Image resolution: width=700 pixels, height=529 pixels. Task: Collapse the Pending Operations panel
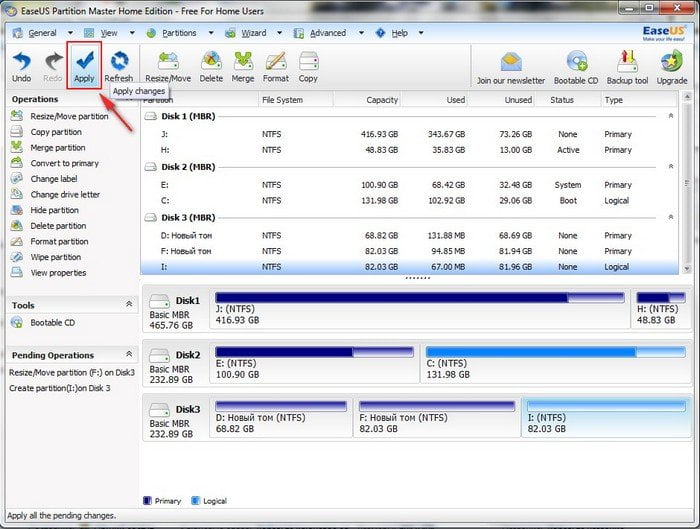tap(129, 354)
